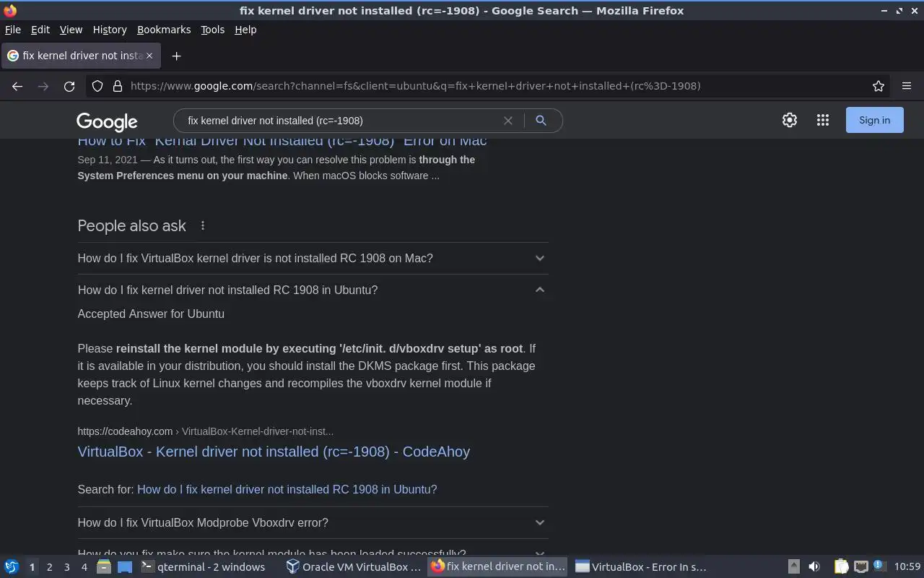Open 'How to Fix Kernel Driver' Mac result
The height and width of the screenshot is (578, 924).
[x=282, y=141]
